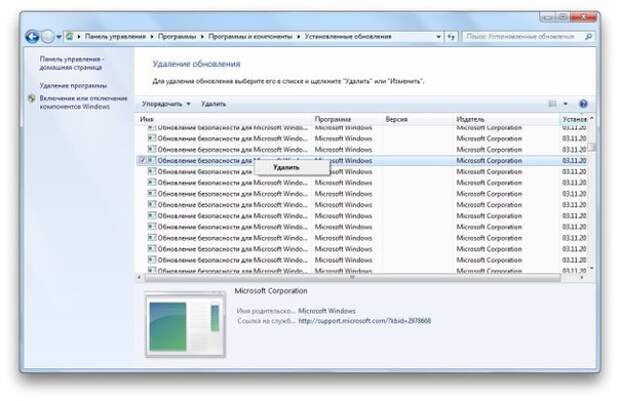The width and height of the screenshot is (620, 401).
Task: Click the vertical scrollbar down arrow
Action: tap(592, 269)
